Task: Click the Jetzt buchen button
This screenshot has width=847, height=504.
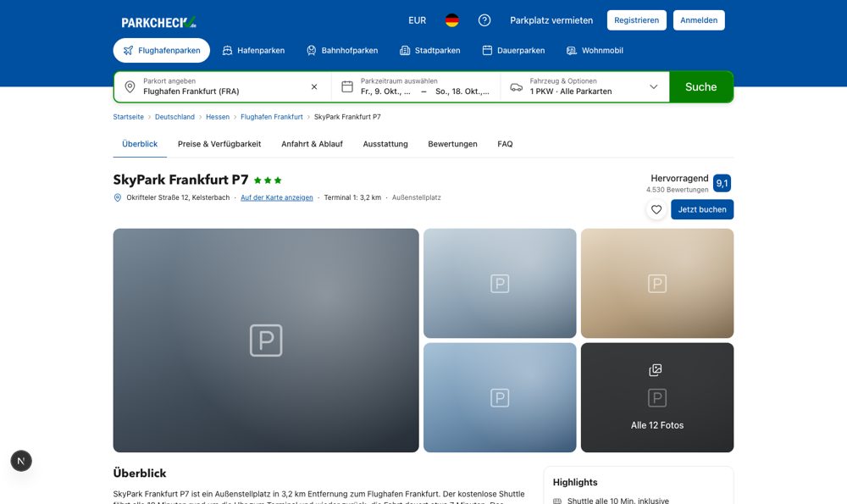Action: (702, 209)
